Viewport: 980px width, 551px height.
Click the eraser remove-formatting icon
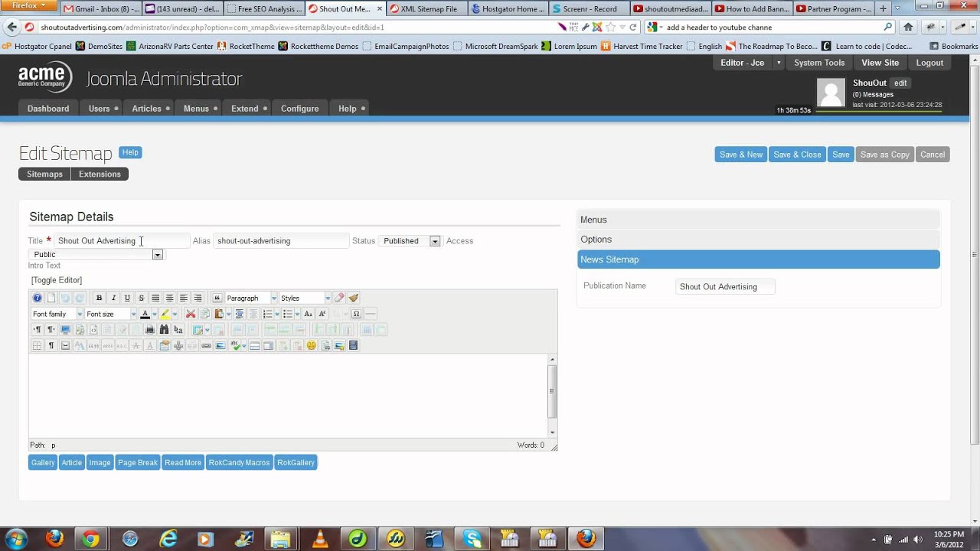click(339, 298)
